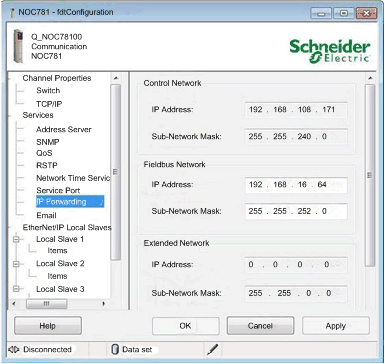
Task: Open the Address Server page
Action: [64, 129]
